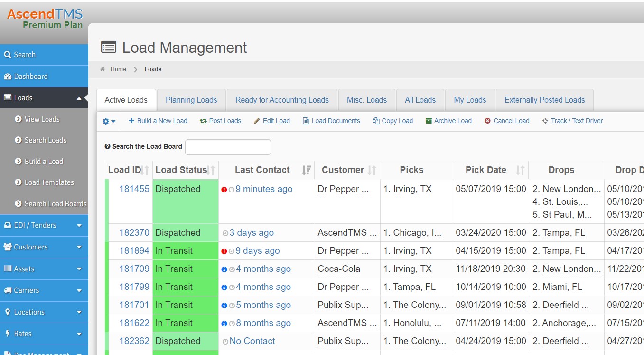644x355 pixels.
Task: Click drop location '2. Miami, FL'
Action: coord(557,287)
